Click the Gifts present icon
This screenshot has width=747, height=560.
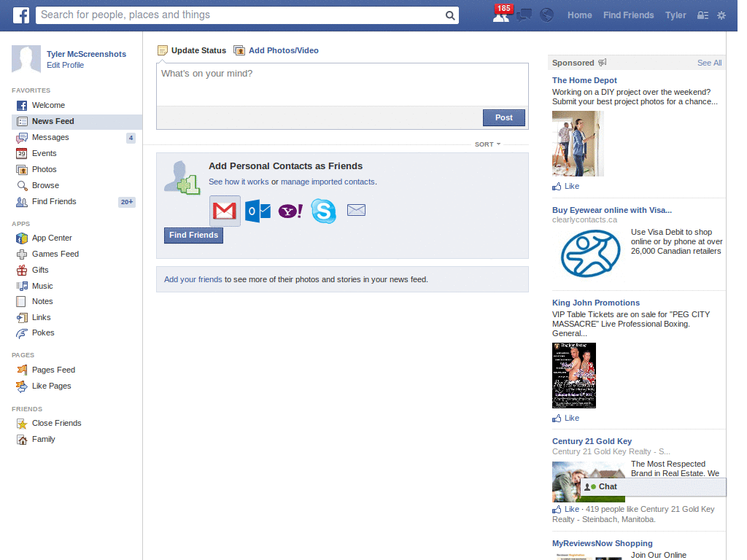tap(22, 270)
